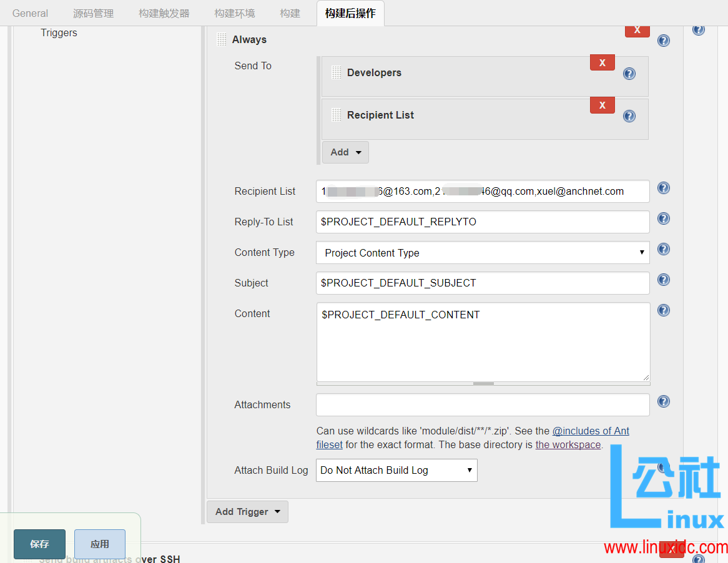Click help icon in Developers row
Viewport: 728px width, 563px height.
click(629, 74)
